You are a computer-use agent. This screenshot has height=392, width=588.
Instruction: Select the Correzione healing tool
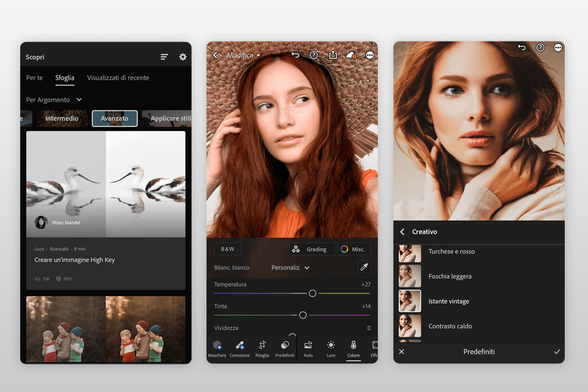coord(239,349)
